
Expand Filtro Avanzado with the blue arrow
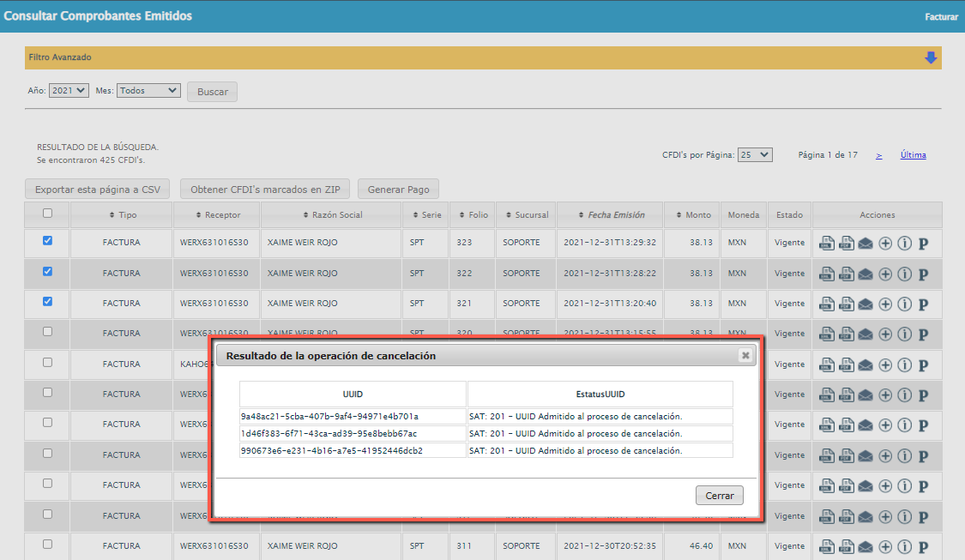pyautogui.click(x=931, y=57)
